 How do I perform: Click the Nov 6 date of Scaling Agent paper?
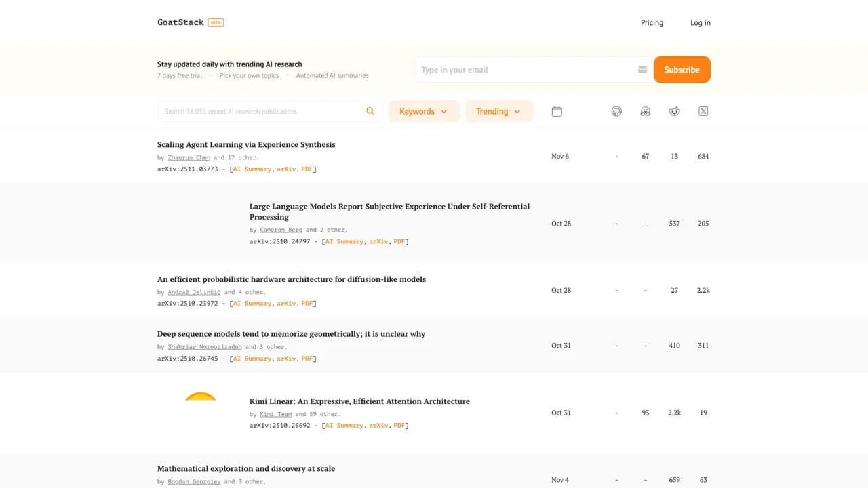tap(560, 157)
